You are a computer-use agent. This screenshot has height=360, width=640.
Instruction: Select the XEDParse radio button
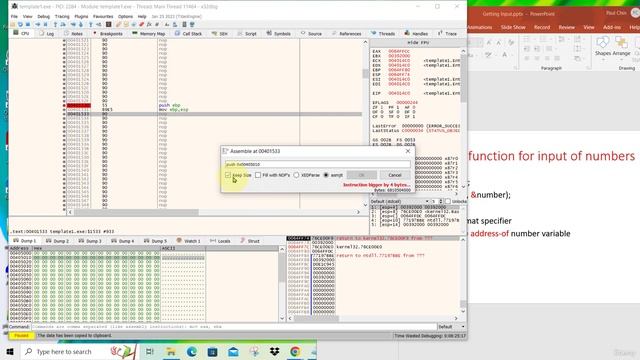coord(296,175)
